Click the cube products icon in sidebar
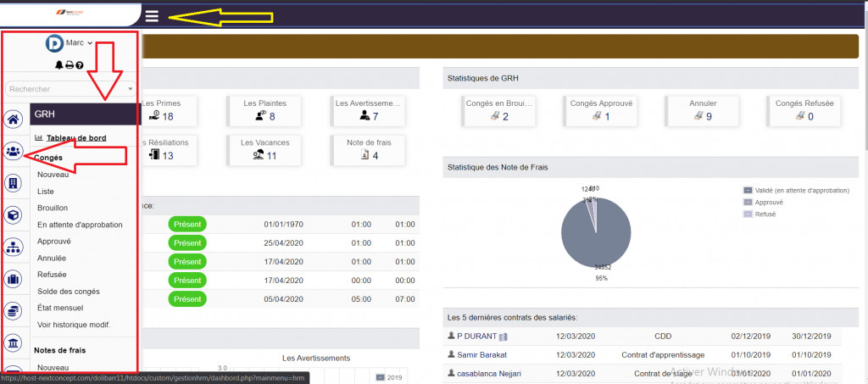This screenshot has width=868, height=384. 14,215
